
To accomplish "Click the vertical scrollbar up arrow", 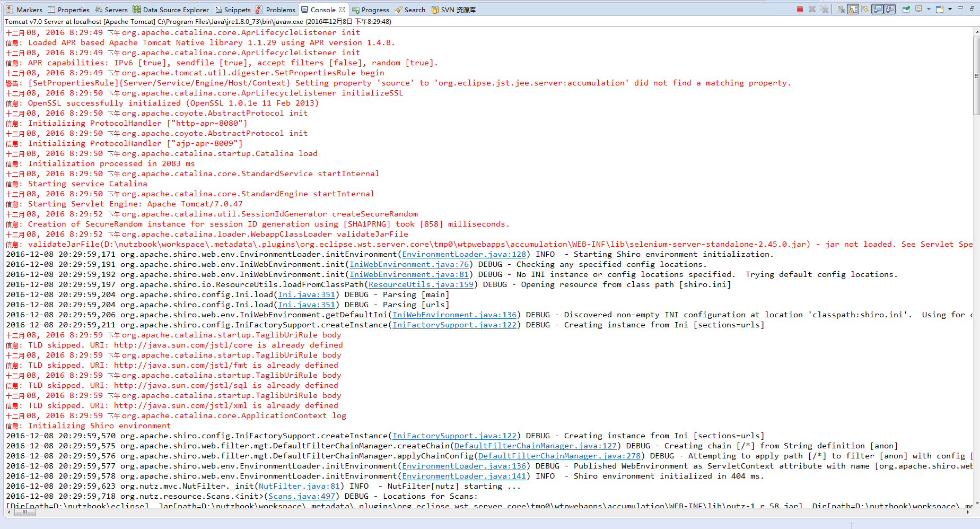I will pyautogui.click(x=976, y=32).
